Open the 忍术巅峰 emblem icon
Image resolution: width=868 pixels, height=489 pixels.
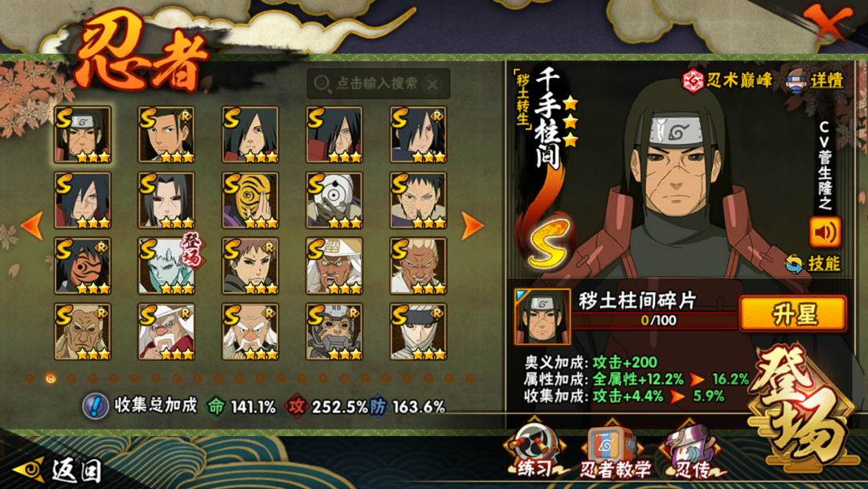point(727,81)
